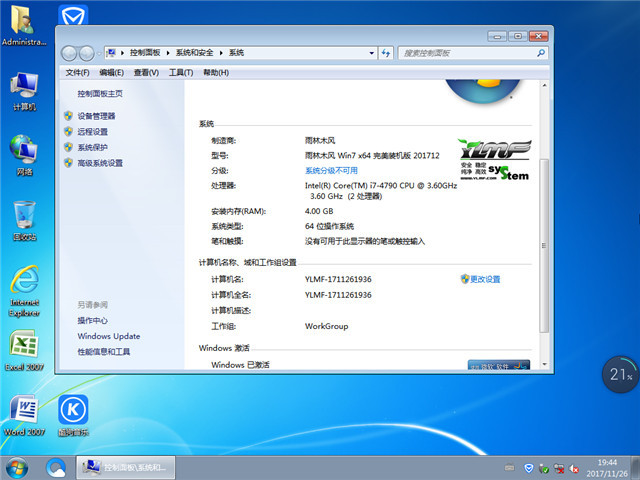Click the WorkGroup value text
640x480 pixels.
tap(327, 327)
